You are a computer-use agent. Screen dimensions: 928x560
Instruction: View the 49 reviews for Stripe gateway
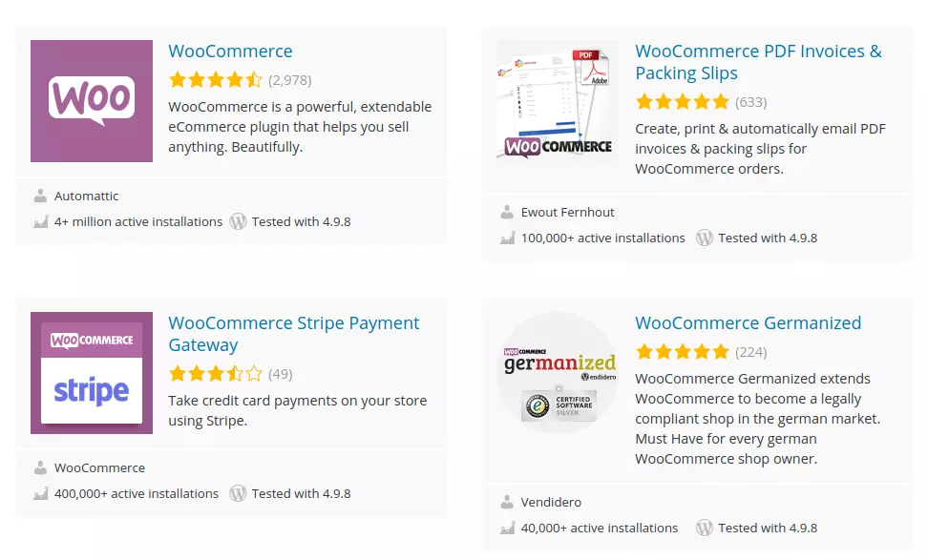(280, 373)
